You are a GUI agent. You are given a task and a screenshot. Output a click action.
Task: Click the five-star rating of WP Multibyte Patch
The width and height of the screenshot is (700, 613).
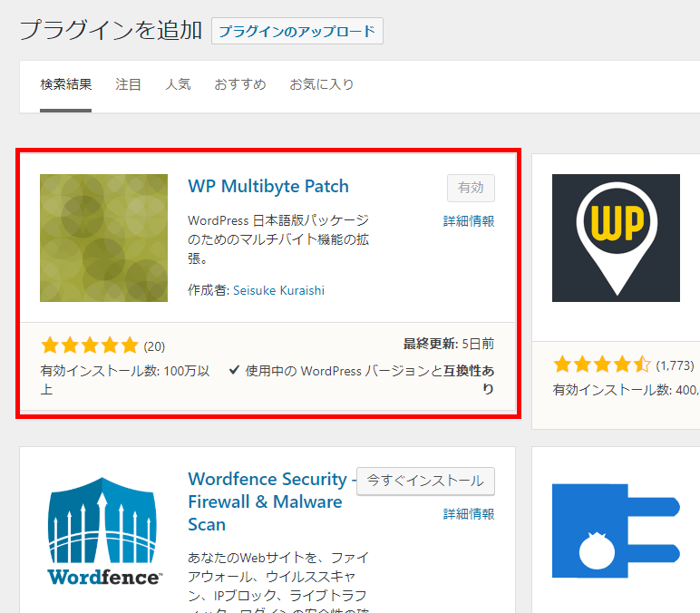coord(90,345)
